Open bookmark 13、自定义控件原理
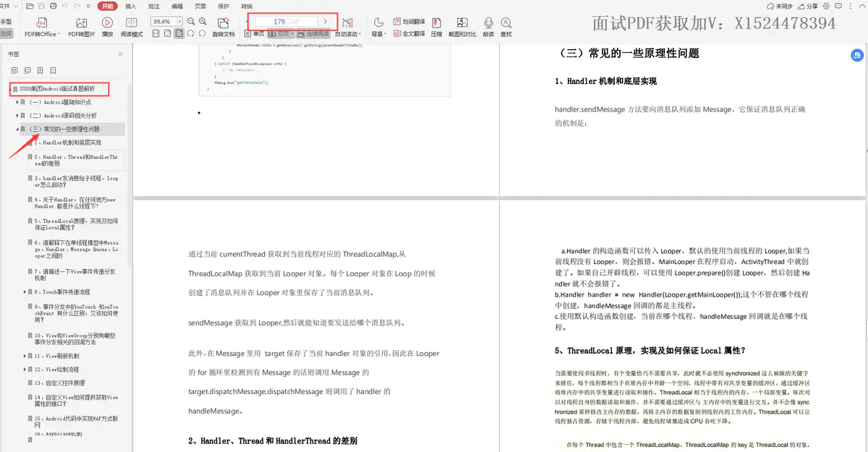The height and width of the screenshot is (452, 868). (x=59, y=383)
